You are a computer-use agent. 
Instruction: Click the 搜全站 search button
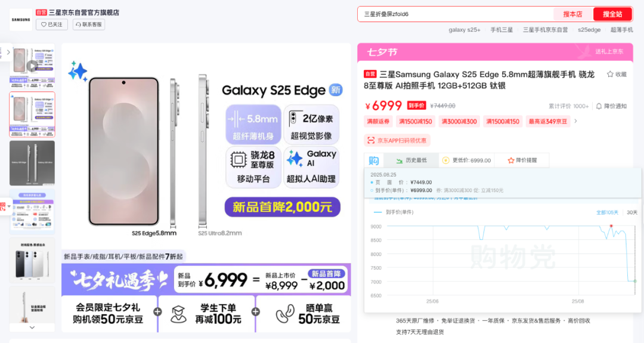click(x=612, y=14)
